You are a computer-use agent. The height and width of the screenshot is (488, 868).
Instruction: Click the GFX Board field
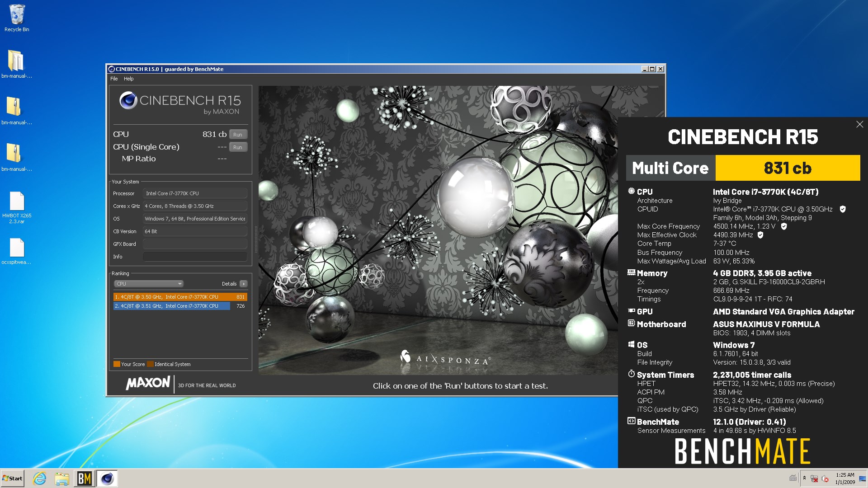(195, 244)
